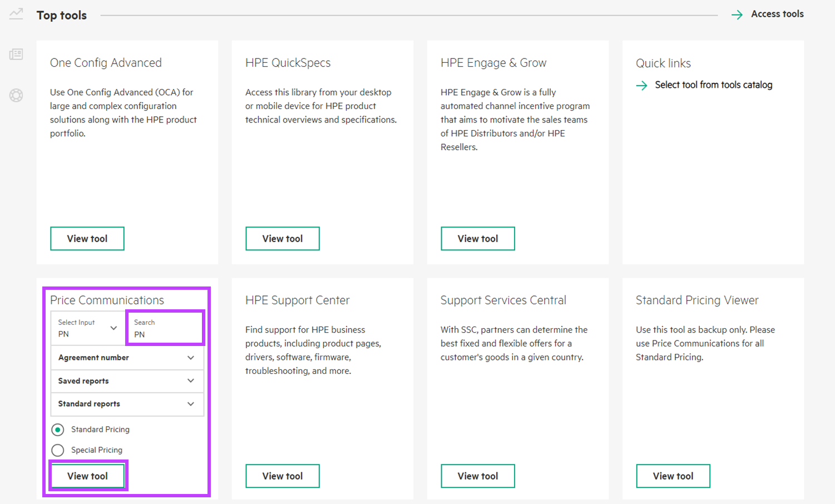Click the trending chart sidebar icon

coord(16,13)
